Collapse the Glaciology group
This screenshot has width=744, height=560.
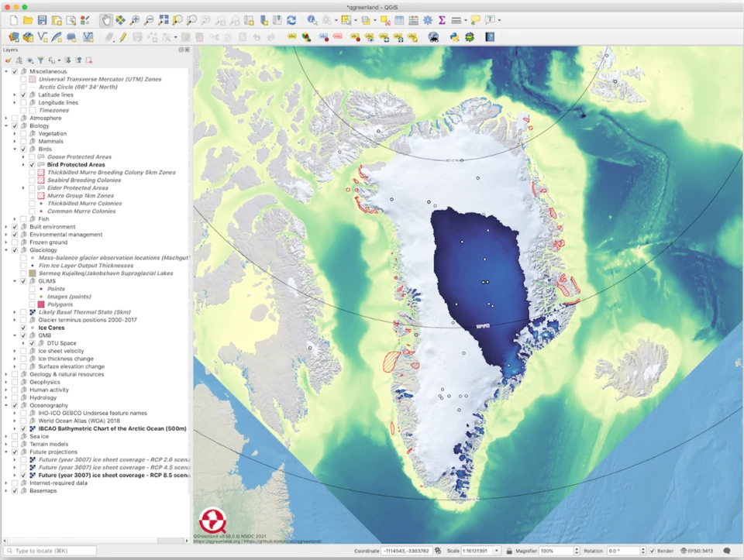(x=6, y=250)
